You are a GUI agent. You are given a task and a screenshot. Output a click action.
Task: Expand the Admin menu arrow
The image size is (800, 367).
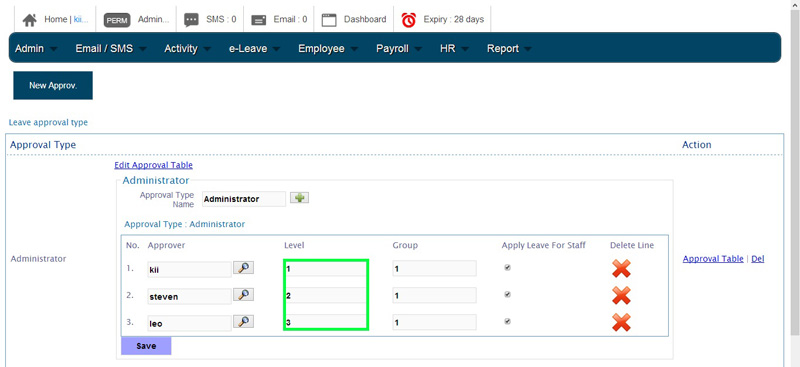click(x=54, y=50)
